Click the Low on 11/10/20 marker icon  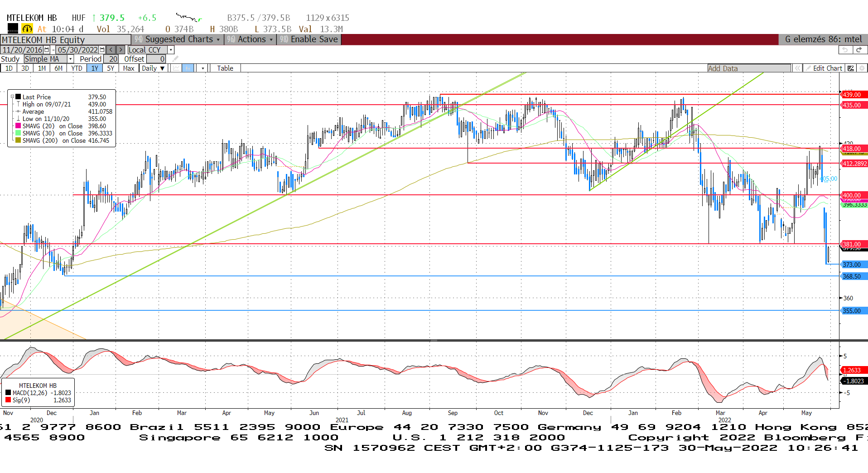click(18, 119)
